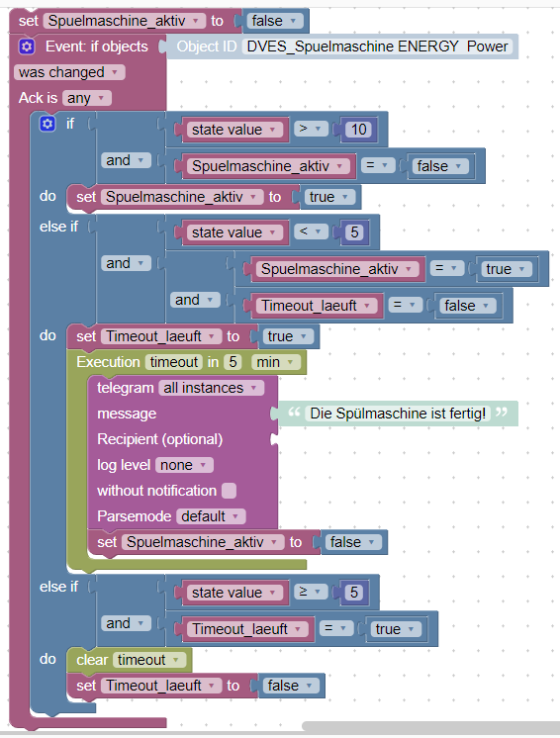The height and width of the screenshot is (738, 560).
Task: Open the Spuelmaschine_aktiv dropdown compared to true
Action: tap(337, 269)
